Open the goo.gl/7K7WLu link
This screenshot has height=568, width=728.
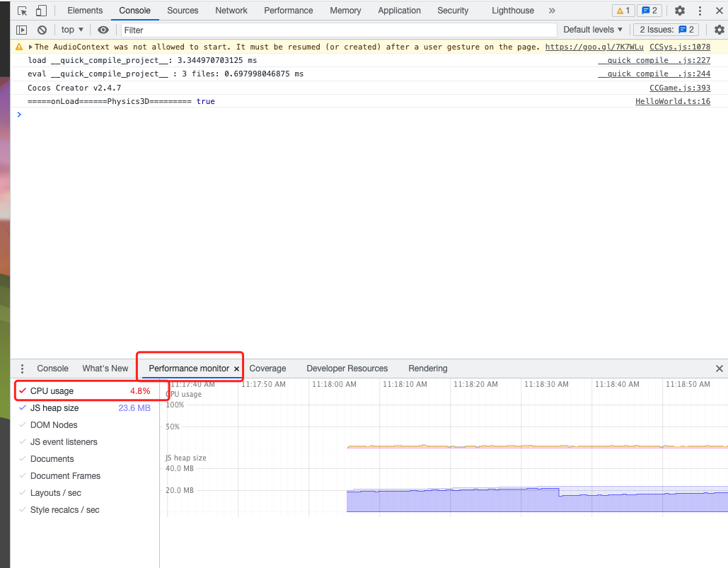click(594, 47)
